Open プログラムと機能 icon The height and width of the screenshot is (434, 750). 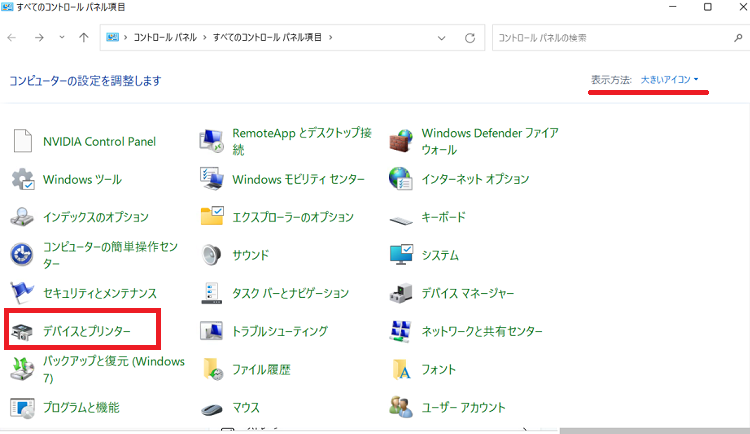coord(22,407)
